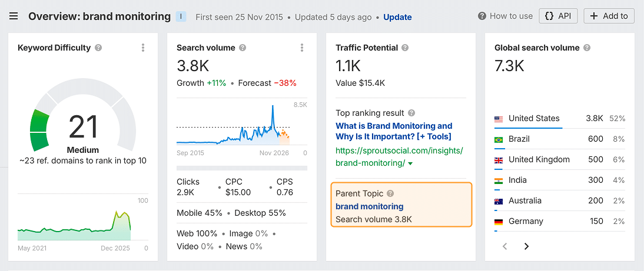
Task: Open Keyword Difficulty card options menu
Action: [143, 48]
